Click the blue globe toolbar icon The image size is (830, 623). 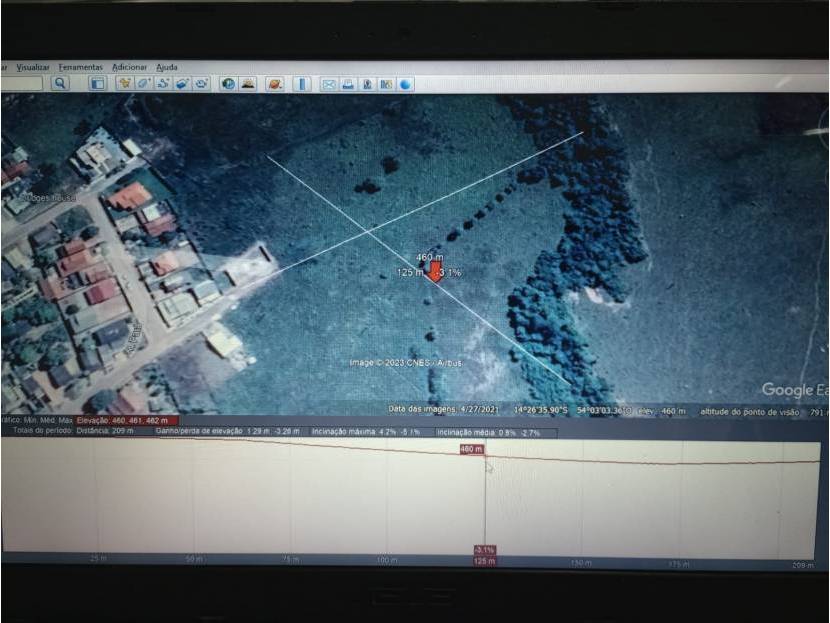(405, 84)
